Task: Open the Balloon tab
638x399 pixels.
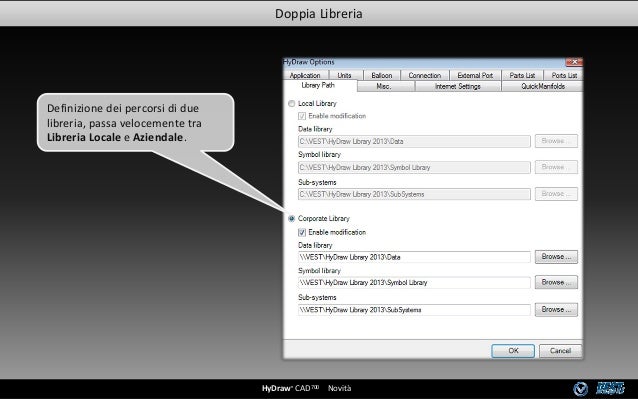Action: 382,75
